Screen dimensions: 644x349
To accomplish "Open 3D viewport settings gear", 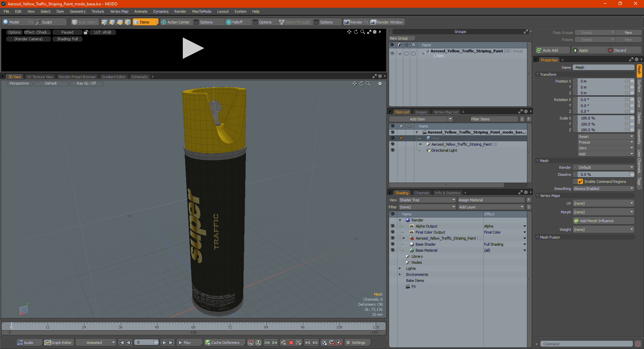I will pos(380,84).
